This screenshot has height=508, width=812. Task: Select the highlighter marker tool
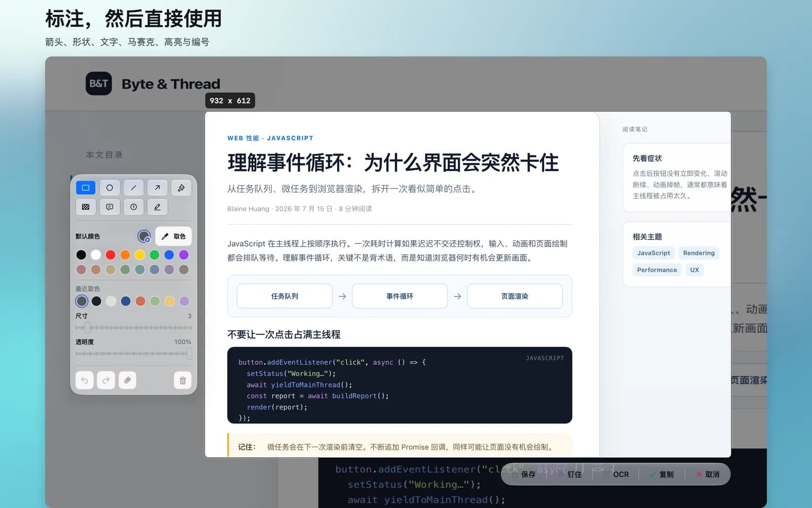(181, 188)
